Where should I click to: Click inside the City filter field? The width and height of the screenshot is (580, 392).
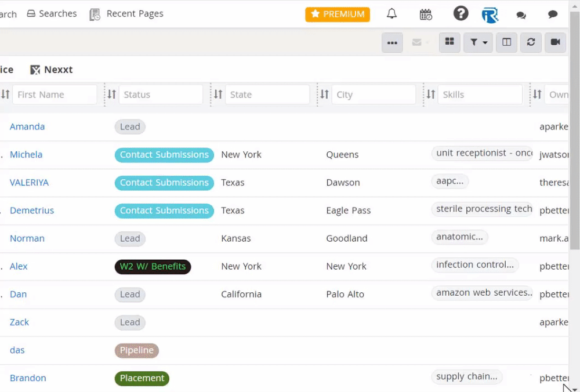(374, 94)
